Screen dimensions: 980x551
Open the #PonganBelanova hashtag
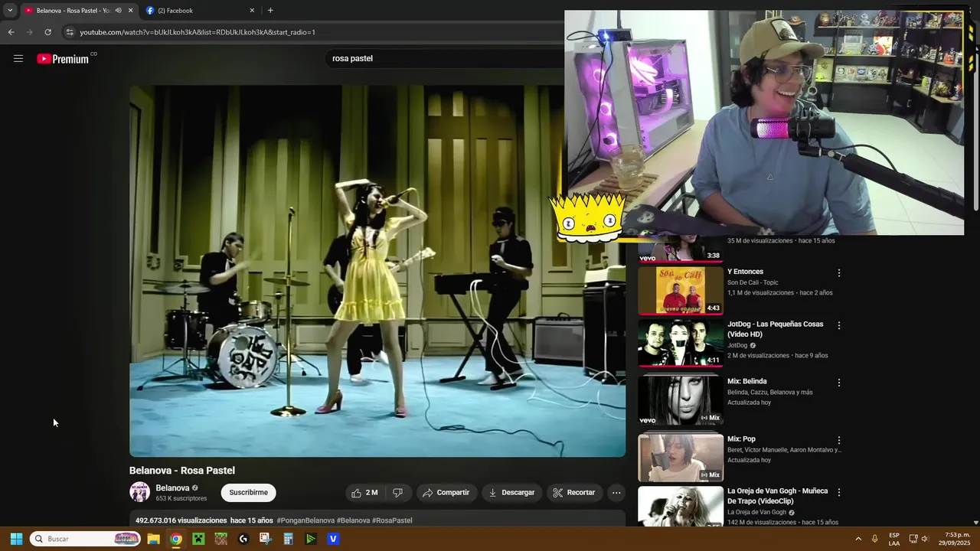coord(305,520)
